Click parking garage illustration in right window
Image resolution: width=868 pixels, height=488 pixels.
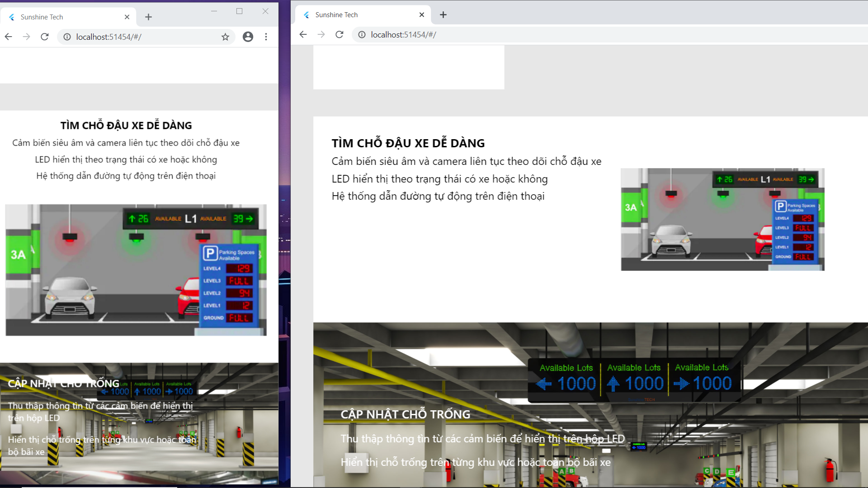point(722,220)
